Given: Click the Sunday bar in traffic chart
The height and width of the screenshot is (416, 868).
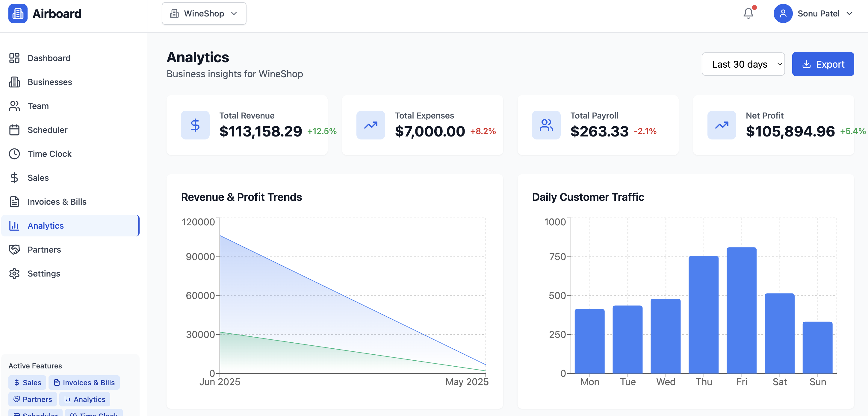Looking at the screenshot, I should (x=817, y=347).
